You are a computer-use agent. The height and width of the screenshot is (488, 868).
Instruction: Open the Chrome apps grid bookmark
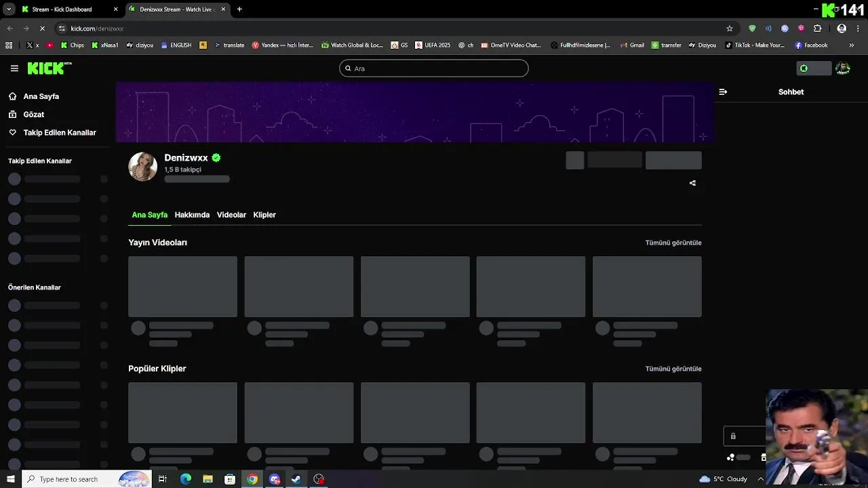[x=9, y=45]
